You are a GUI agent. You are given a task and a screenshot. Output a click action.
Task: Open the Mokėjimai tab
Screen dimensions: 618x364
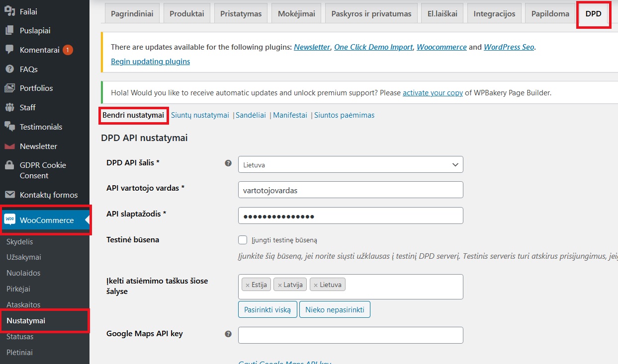(x=296, y=13)
